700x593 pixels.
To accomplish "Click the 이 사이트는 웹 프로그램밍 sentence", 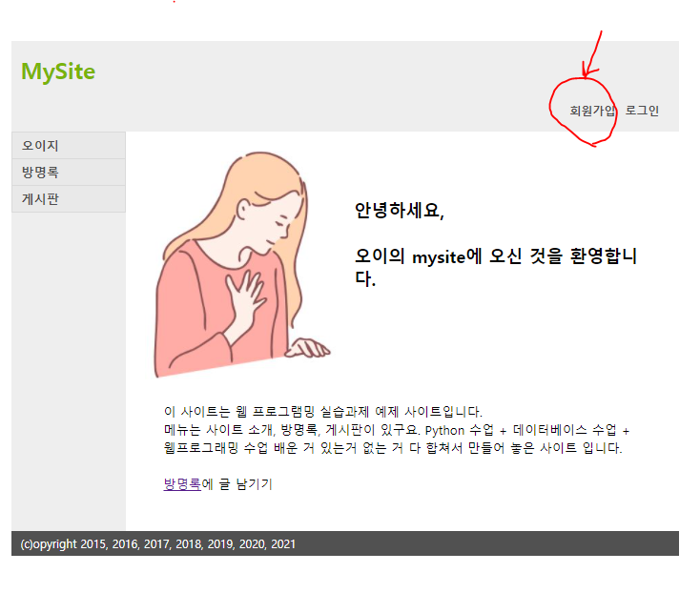I will click(x=322, y=411).
